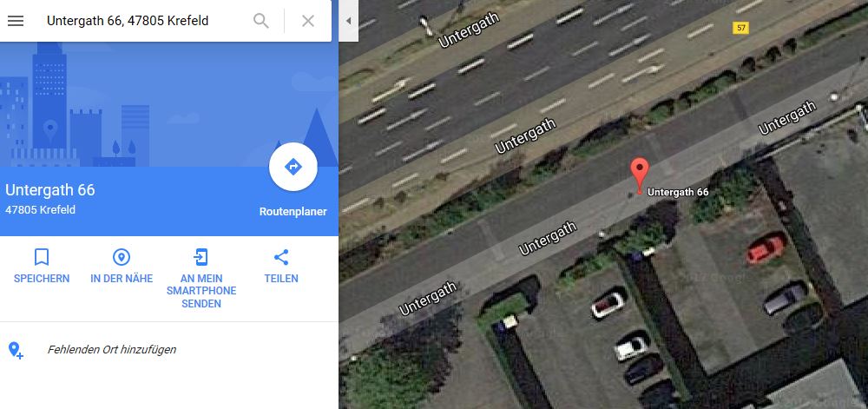Click the Fehlenden Ort hinzufügen pin icon
The height and width of the screenshot is (409, 868).
(x=16, y=350)
